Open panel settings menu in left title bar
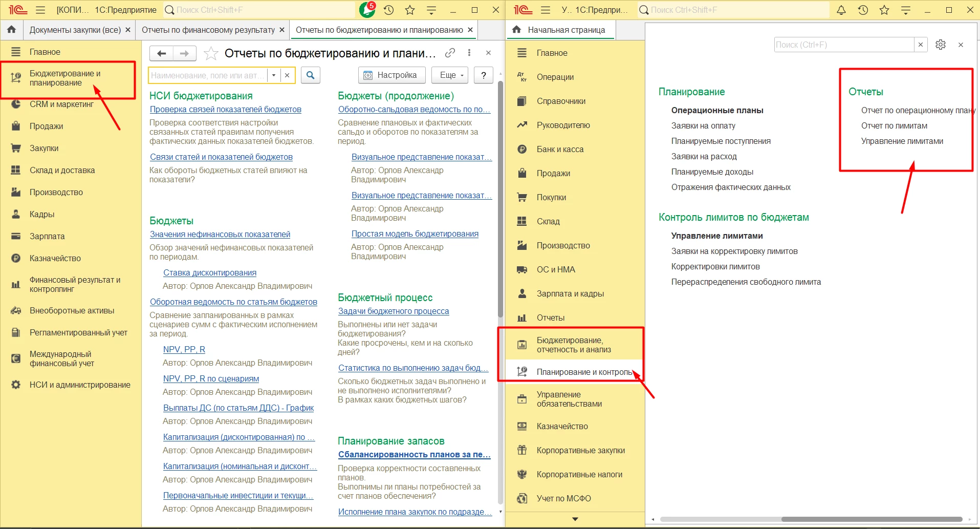The height and width of the screenshot is (529, 980). 431,10
